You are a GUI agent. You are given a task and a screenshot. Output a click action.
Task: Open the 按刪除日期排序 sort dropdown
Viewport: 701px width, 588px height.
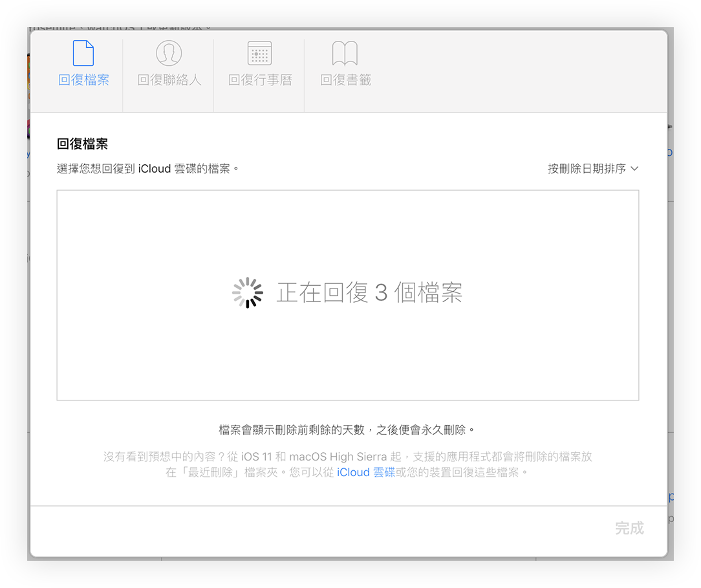pyautogui.click(x=593, y=169)
